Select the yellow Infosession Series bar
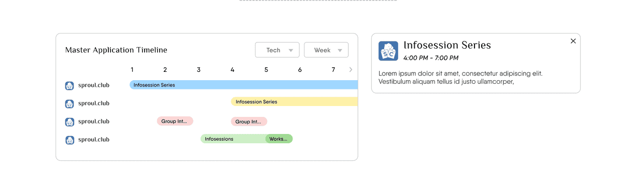Viewport: 644px width, 195px height. [x=295, y=102]
